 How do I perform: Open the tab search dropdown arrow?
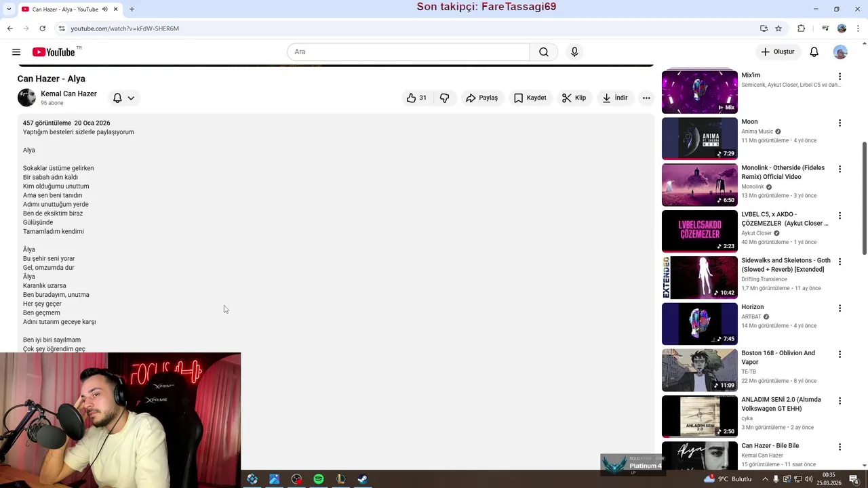click(x=9, y=9)
